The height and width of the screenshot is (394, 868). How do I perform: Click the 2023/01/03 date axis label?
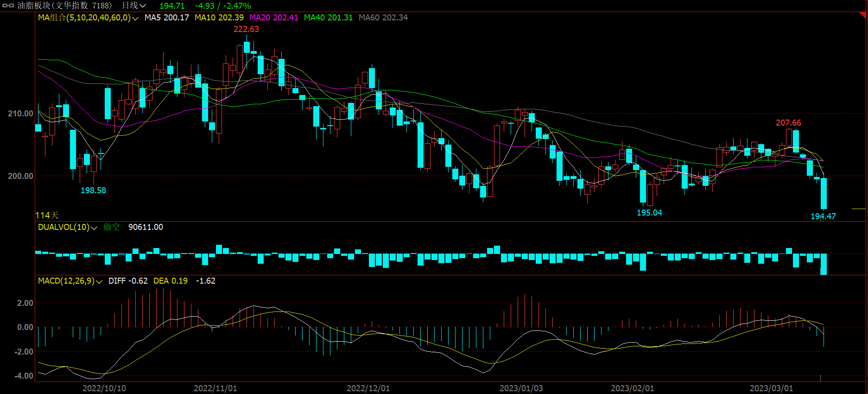coord(521,388)
